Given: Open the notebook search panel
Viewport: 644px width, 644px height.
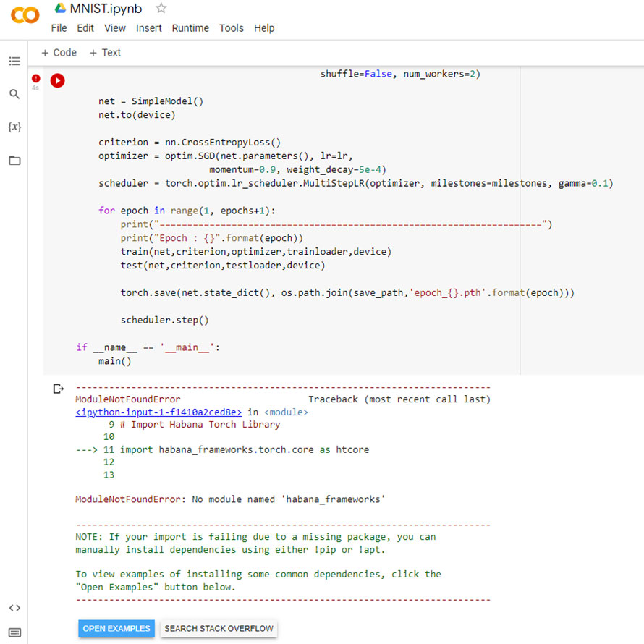Looking at the screenshot, I should [x=14, y=94].
